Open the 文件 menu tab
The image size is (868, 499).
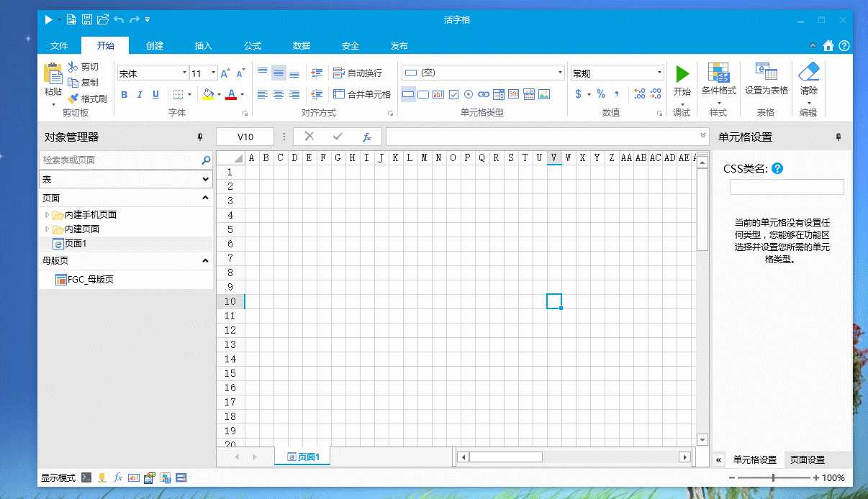pyautogui.click(x=59, y=45)
